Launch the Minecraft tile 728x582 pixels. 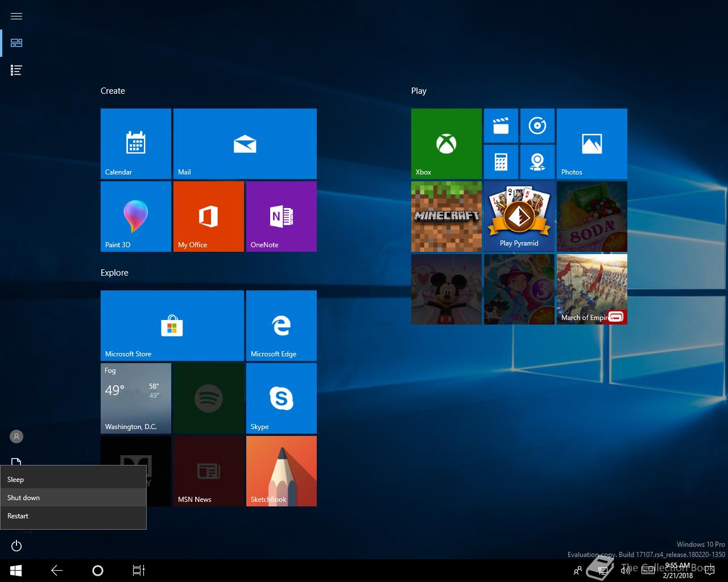click(x=446, y=217)
